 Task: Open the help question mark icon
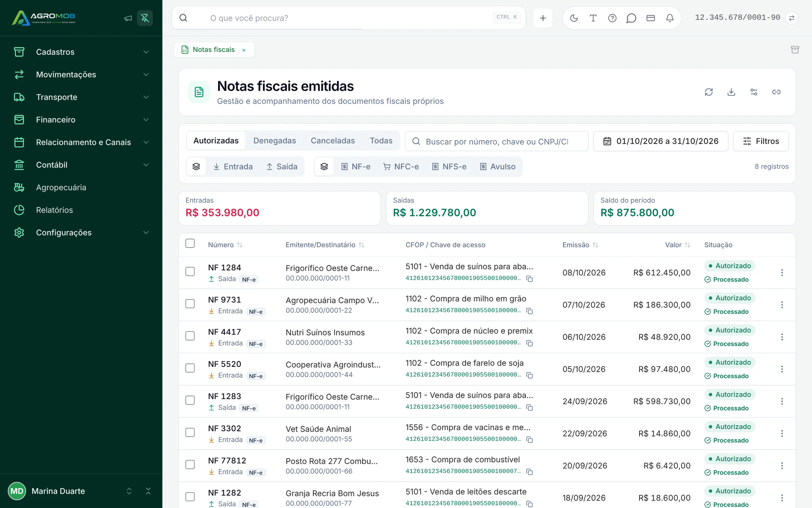[612, 18]
